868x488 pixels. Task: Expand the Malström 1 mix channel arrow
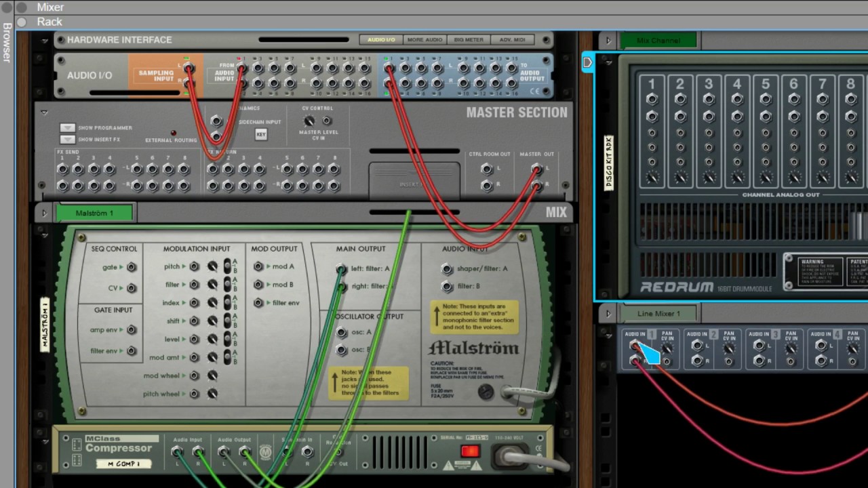[x=45, y=213]
